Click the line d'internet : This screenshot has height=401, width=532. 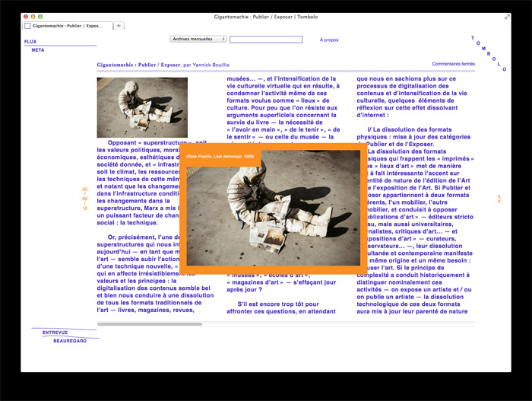click(x=372, y=115)
